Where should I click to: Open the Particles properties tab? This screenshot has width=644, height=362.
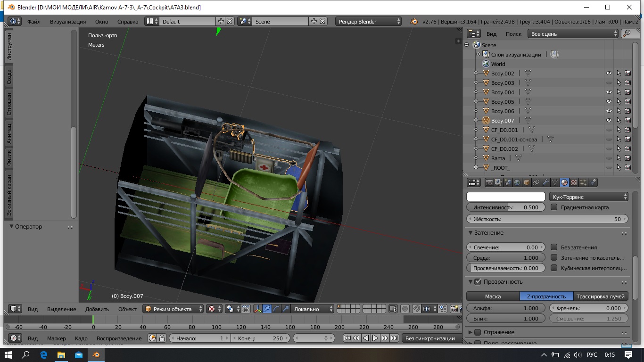tap(583, 182)
